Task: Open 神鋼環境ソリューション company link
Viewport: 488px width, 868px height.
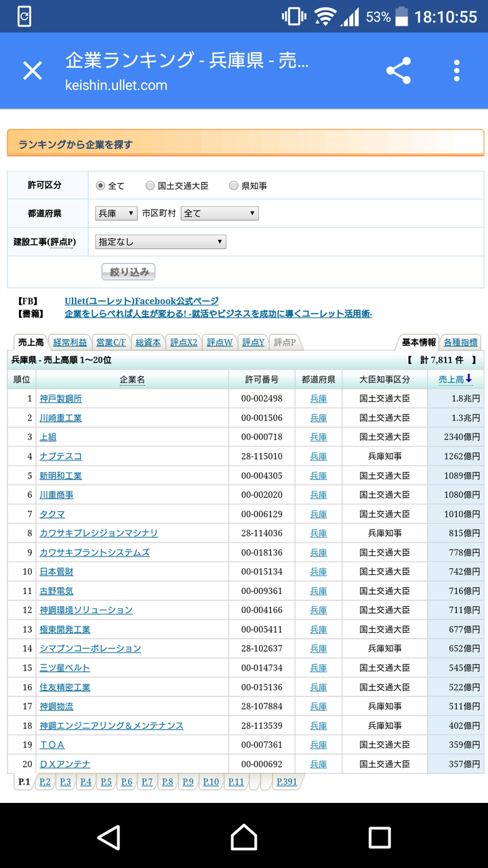Action: pos(86,610)
